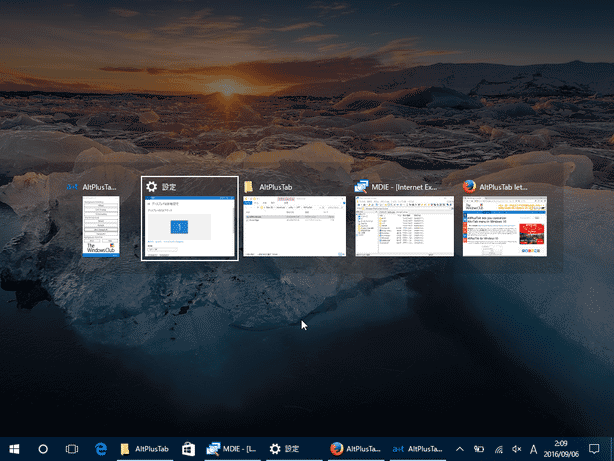Click the 'AltPlusTab let...' title text
The width and height of the screenshot is (614, 461).
[503, 187]
